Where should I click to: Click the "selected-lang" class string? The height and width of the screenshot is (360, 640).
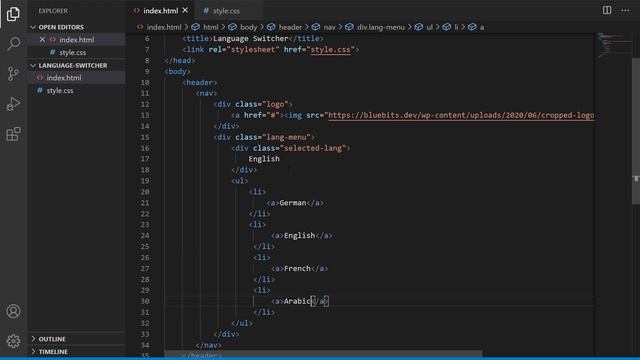click(313, 148)
